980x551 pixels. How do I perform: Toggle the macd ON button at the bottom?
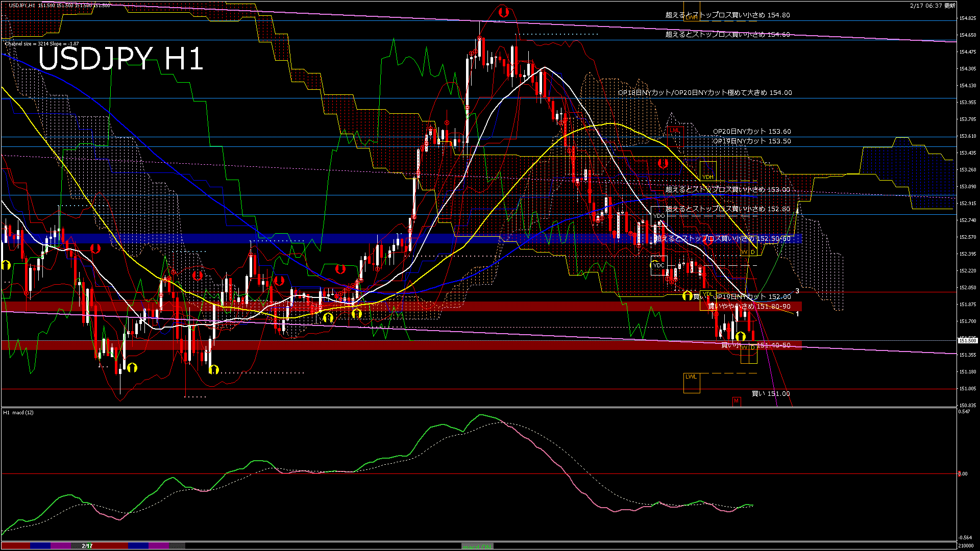point(477,546)
